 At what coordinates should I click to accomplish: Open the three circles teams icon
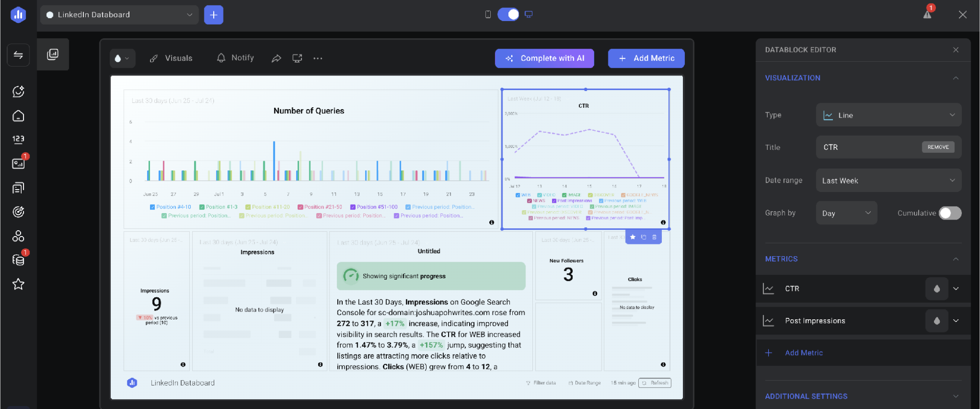18,236
